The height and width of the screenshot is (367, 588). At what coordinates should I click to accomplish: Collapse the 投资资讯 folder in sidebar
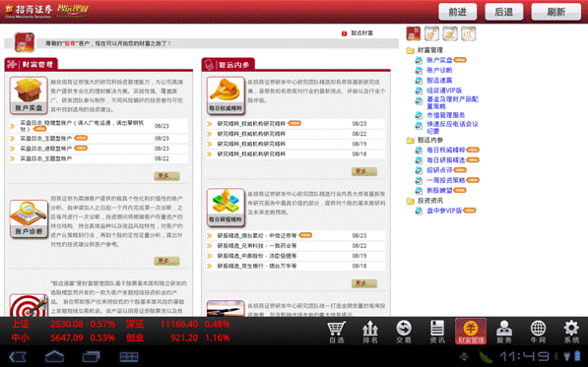[410, 201]
